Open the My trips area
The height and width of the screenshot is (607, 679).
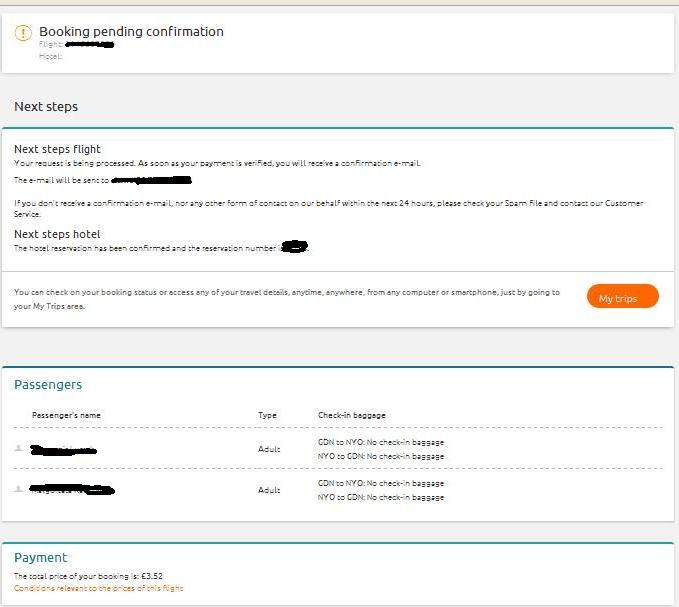click(x=622, y=297)
